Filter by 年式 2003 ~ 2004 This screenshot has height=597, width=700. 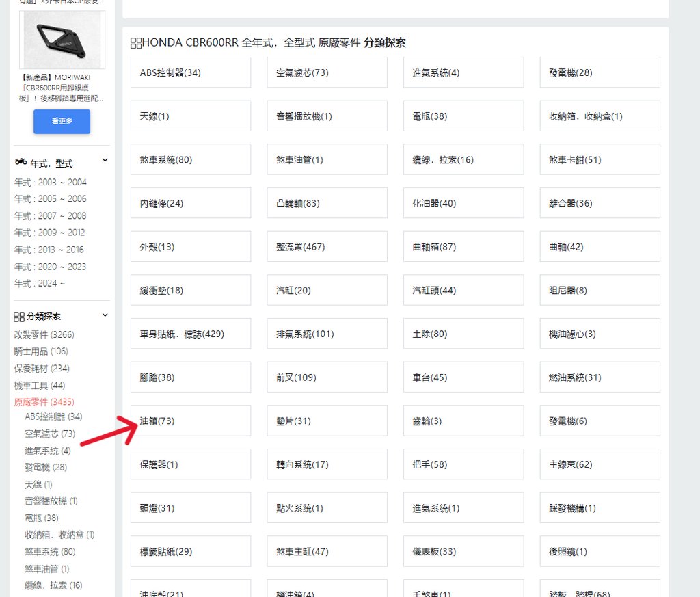(x=50, y=182)
